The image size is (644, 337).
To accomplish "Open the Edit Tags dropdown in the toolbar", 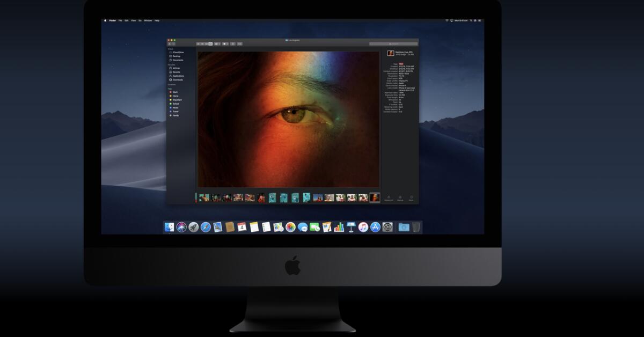I will (x=240, y=43).
